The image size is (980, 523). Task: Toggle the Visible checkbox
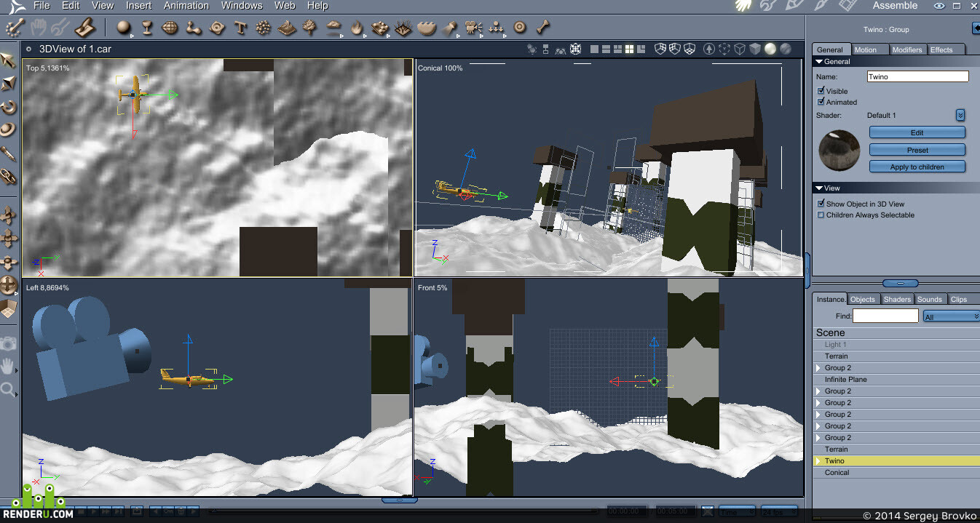pos(821,91)
